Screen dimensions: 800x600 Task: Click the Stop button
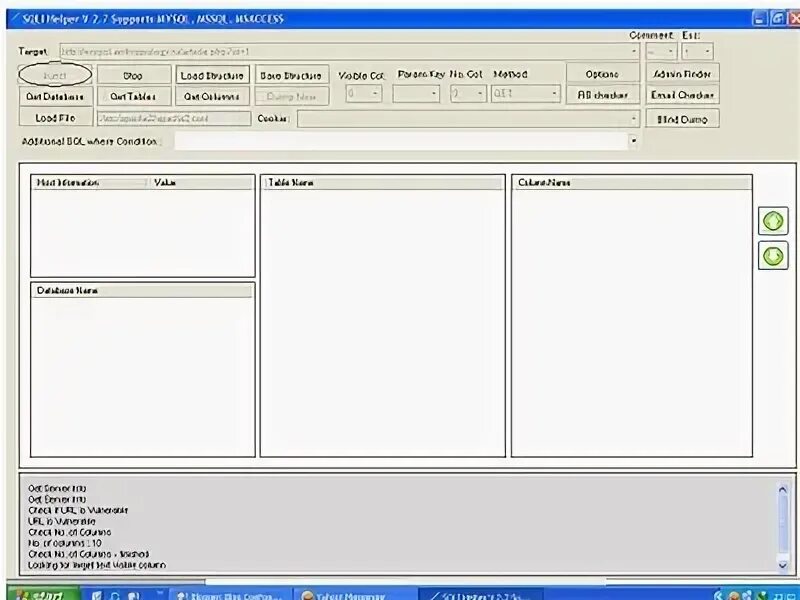[134, 76]
